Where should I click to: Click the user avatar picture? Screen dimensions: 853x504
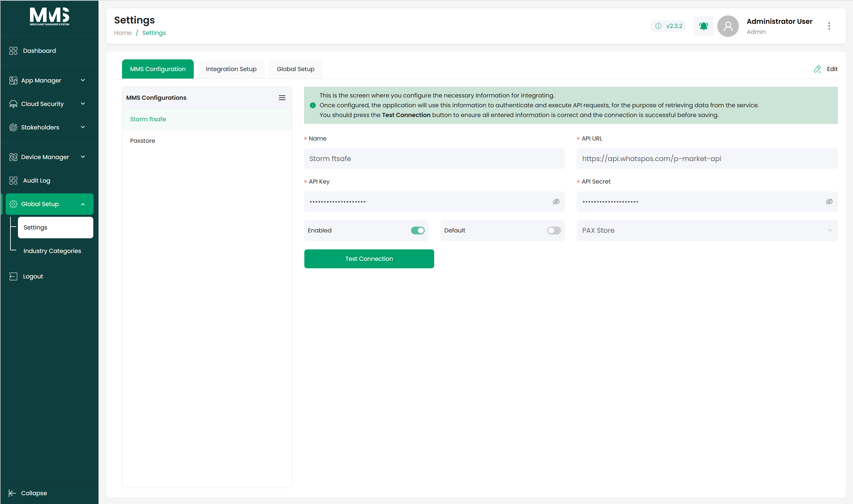[728, 26]
